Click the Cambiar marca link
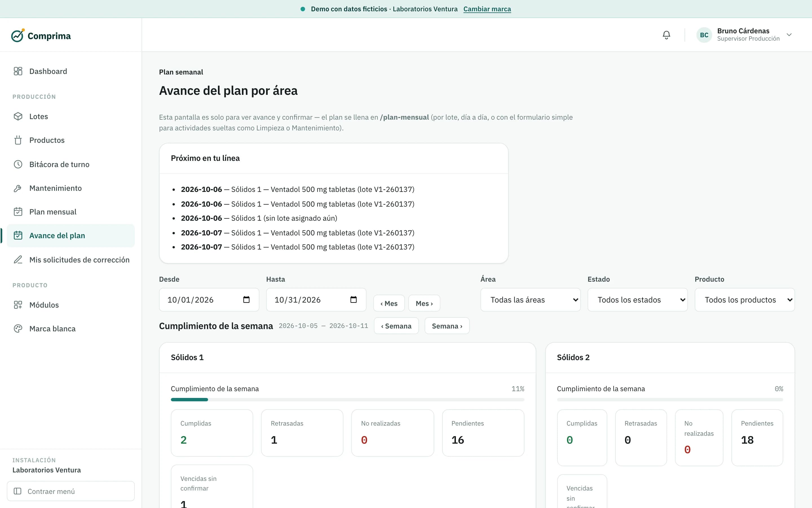The width and height of the screenshot is (812, 508). click(x=487, y=9)
